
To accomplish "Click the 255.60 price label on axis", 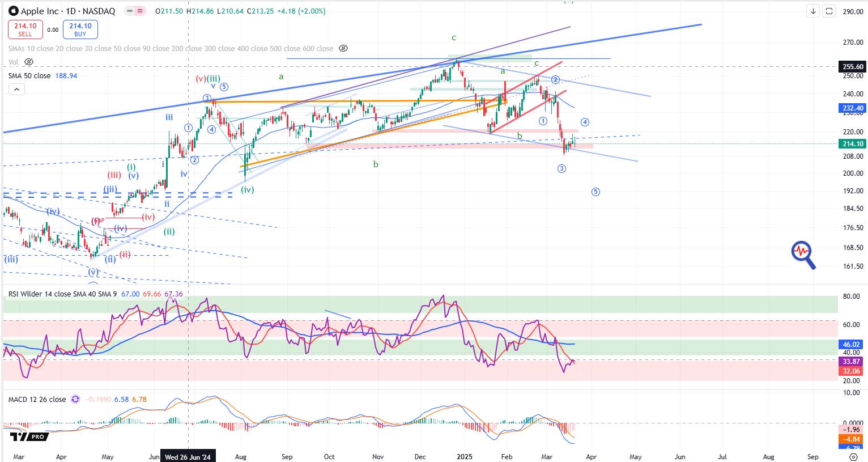I will click(x=852, y=66).
